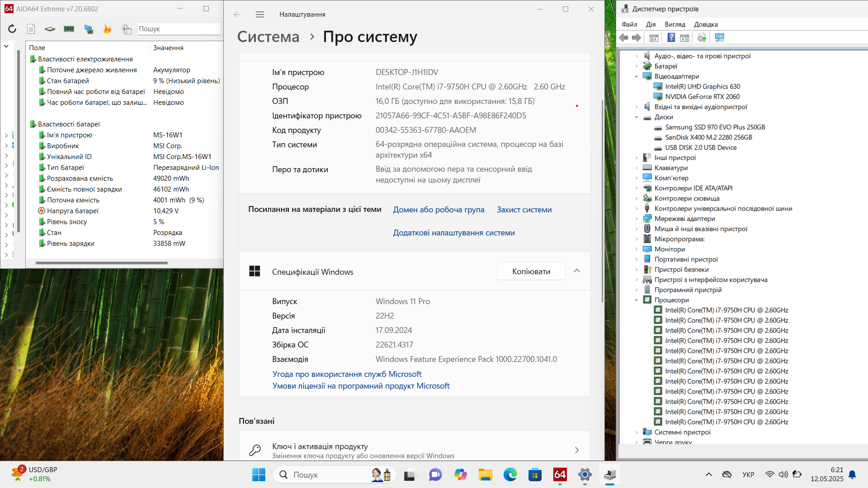Open Microsoft Teams from the taskbar
868x488 pixels.
click(x=435, y=474)
